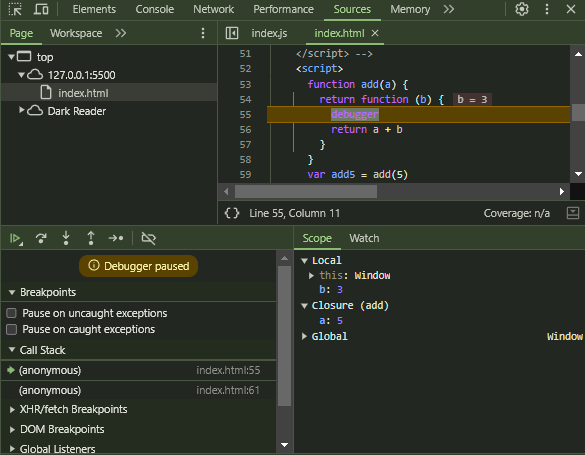The image size is (585, 455).
Task: Expand XHR/fetch Breakpoints section
Action: [x=12, y=410]
